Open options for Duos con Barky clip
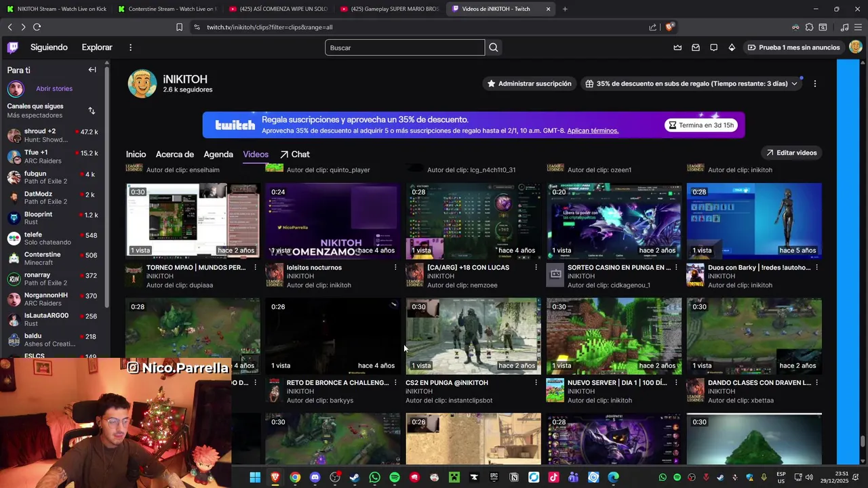The height and width of the screenshot is (488, 868). tap(816, 268)
